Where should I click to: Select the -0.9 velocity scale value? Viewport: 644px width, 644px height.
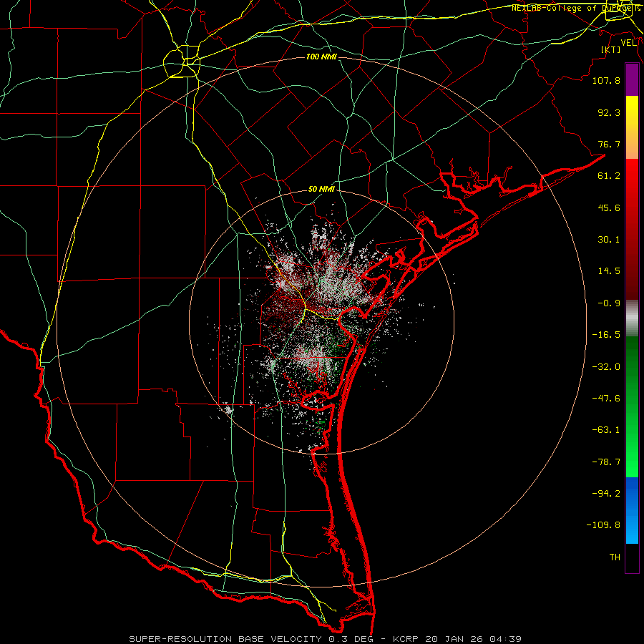609,303
